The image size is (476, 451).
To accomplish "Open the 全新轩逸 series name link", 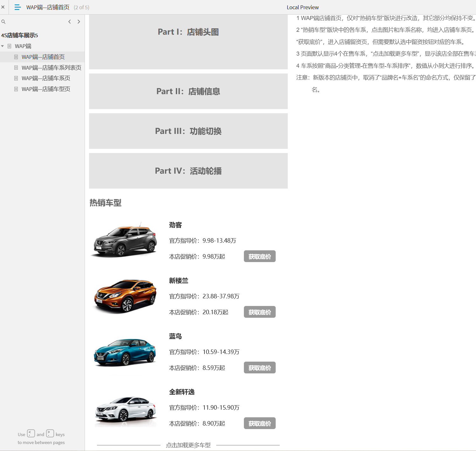I will (182, 392).
